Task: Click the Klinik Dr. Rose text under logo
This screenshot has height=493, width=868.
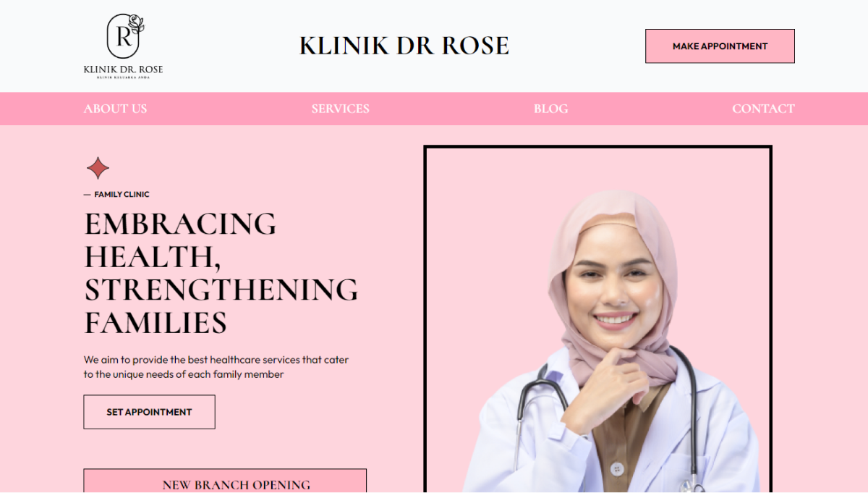Action: click(x=123, y=69)
